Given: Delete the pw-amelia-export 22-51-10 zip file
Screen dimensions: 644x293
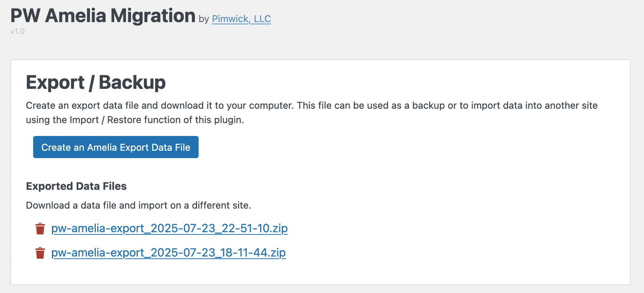Looking at the screenshot, I should point(40,229).
